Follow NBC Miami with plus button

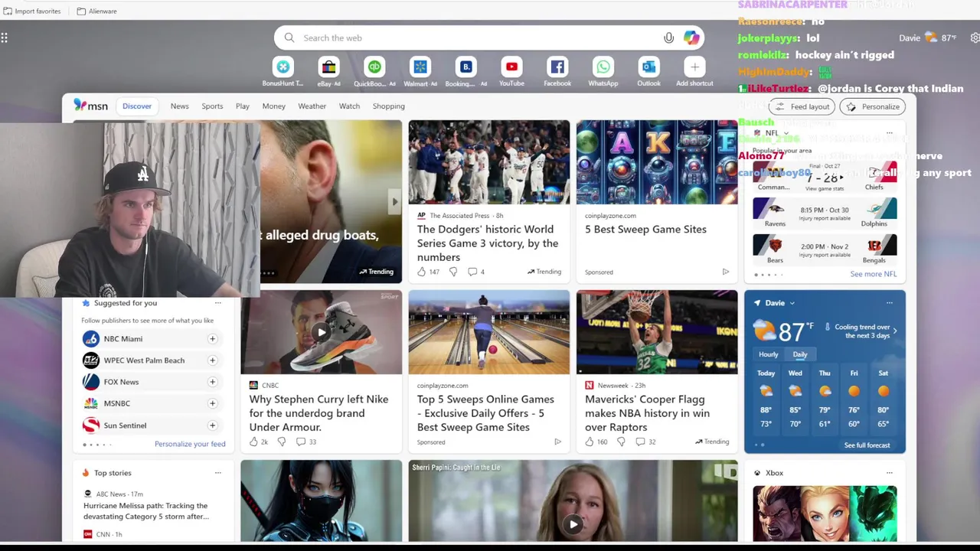point(212,338)
